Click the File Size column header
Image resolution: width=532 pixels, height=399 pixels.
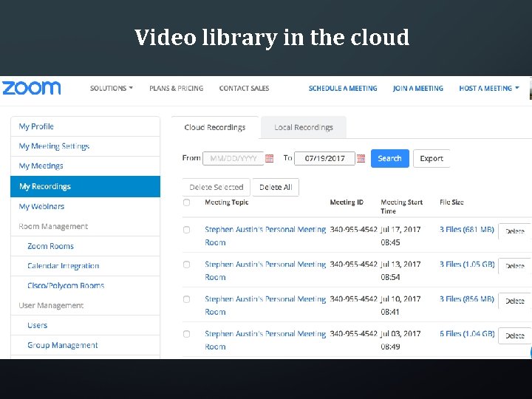(451, 202)
